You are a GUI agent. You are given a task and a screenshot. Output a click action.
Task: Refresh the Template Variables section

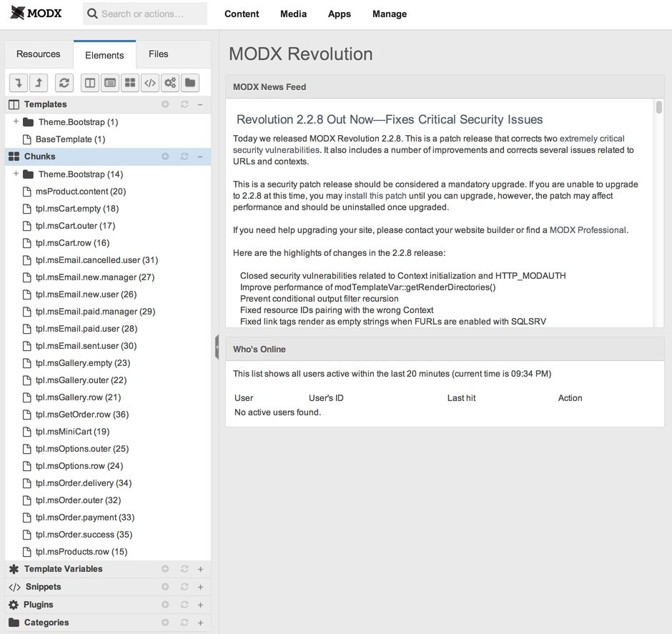[x=184, y=569]
